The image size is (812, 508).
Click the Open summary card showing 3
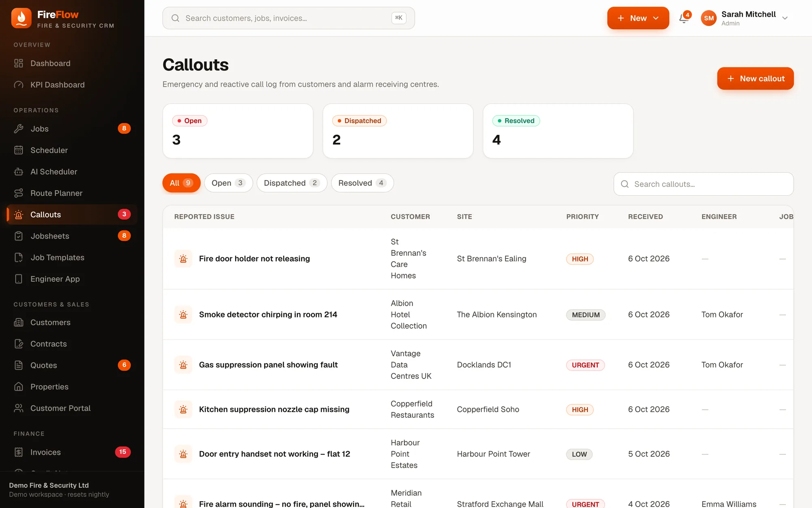coord(238,131)
